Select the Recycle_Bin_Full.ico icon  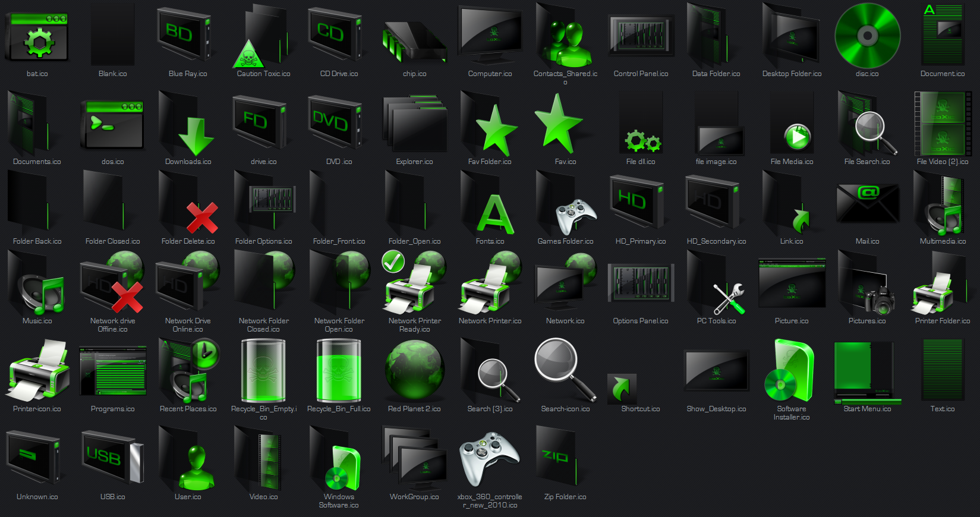pos(339,371)
